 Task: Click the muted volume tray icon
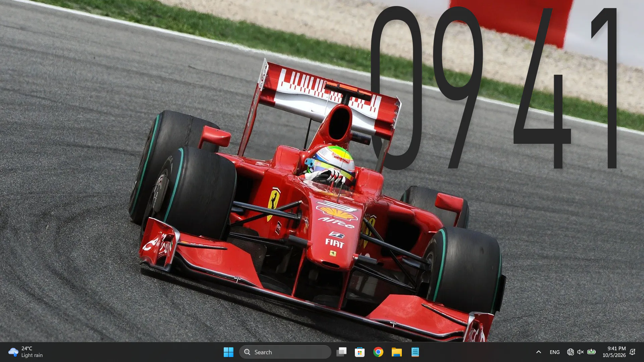(581, 352)
